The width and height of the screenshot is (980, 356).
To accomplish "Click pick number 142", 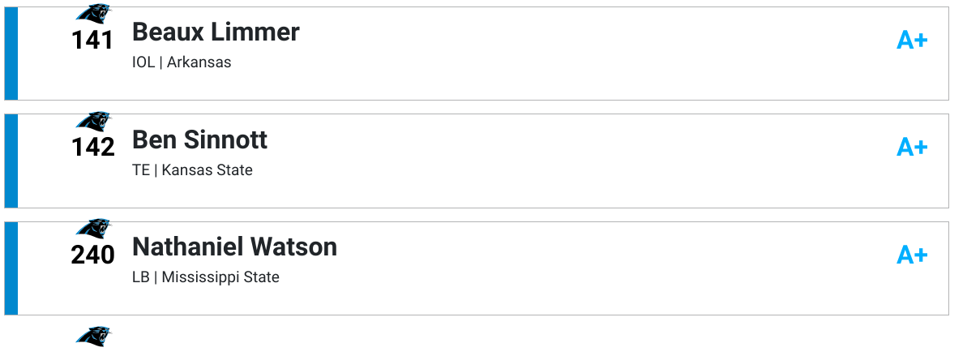I will [92, 147].
